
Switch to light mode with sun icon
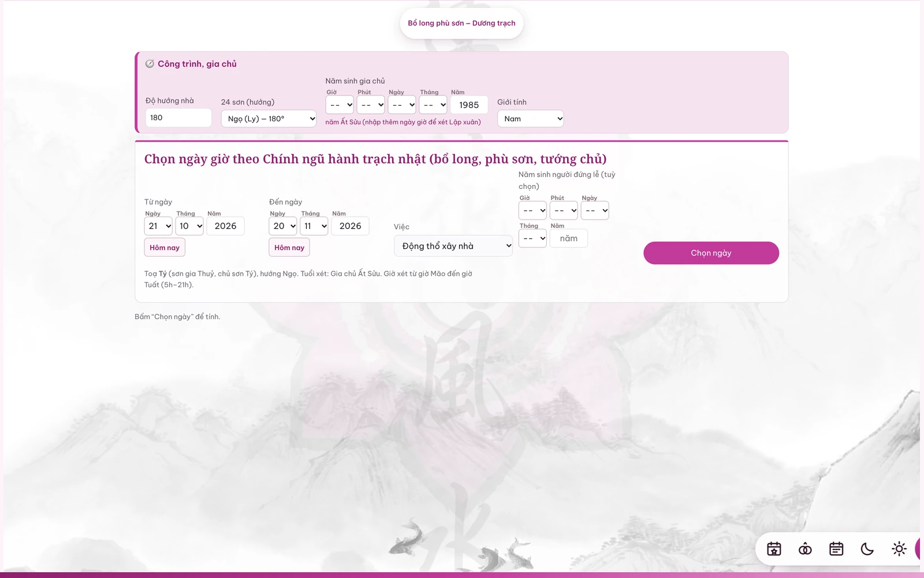pos(899,549)
